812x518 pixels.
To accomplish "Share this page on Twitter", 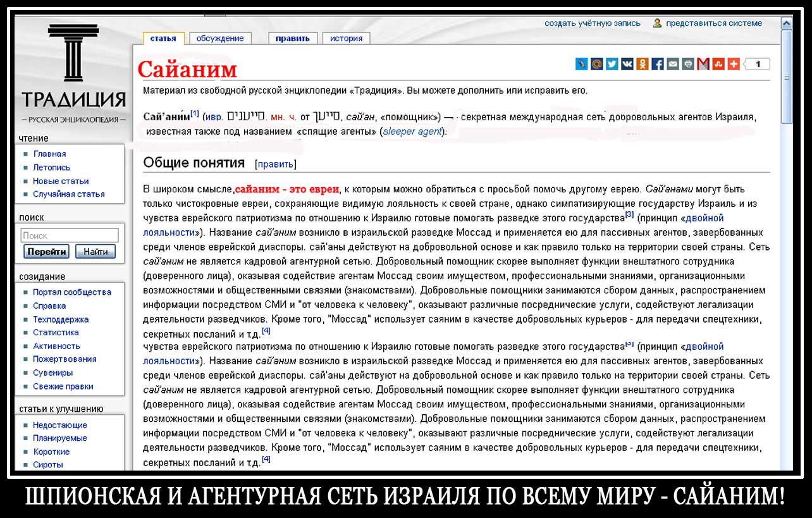I will click(612, 64).
